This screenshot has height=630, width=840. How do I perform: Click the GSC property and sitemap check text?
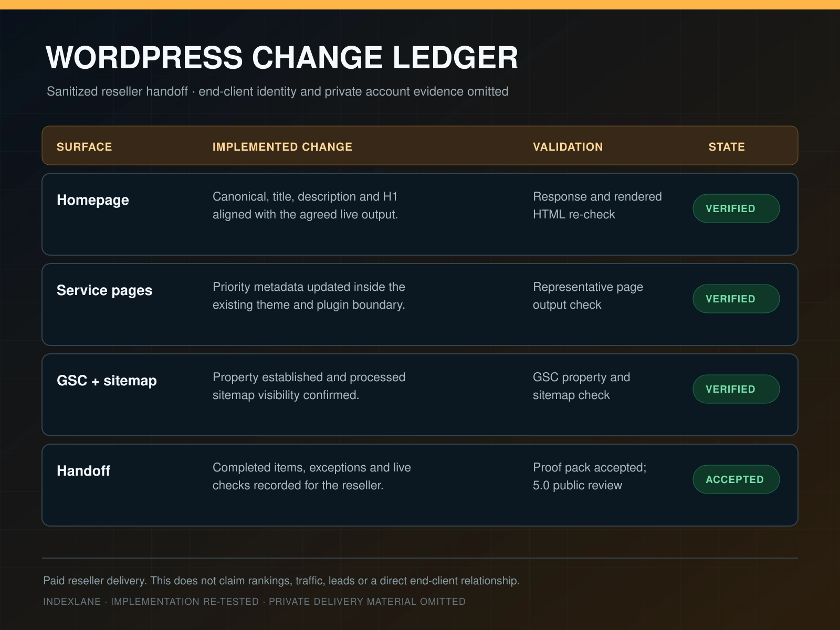(582, 386)
